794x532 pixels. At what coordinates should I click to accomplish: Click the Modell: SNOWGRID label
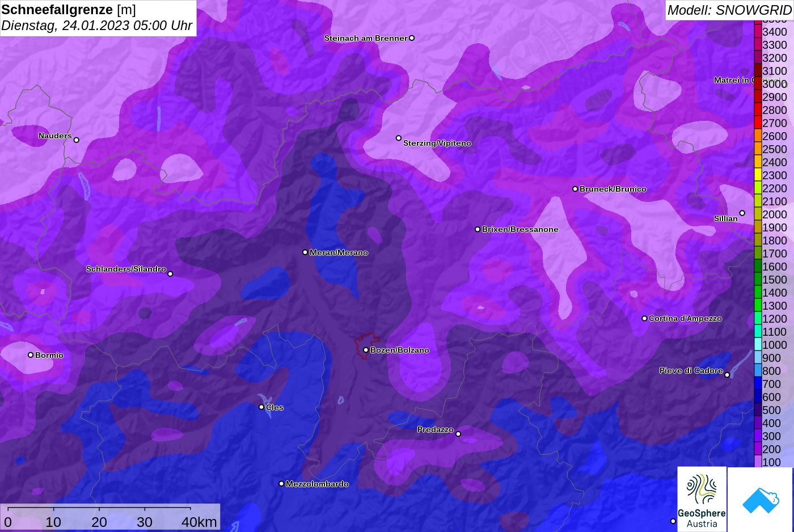click(x=729, y=10)
